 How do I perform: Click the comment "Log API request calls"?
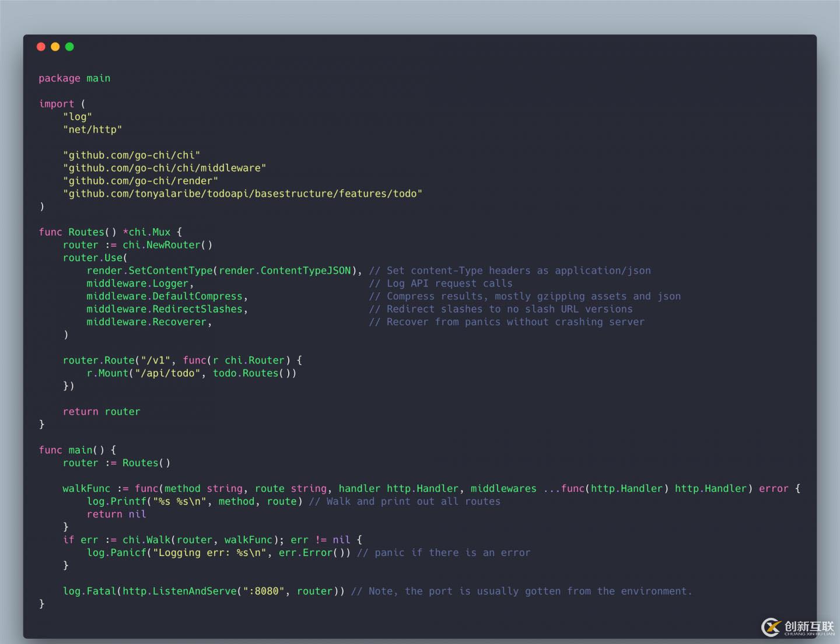(440, 283)
